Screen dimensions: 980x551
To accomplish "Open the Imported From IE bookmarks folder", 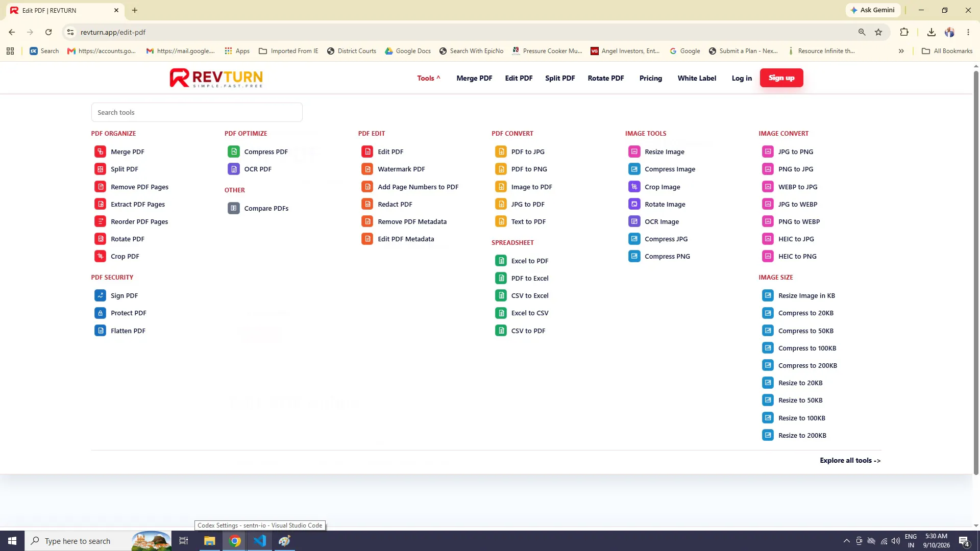I will tap(288, 51).
